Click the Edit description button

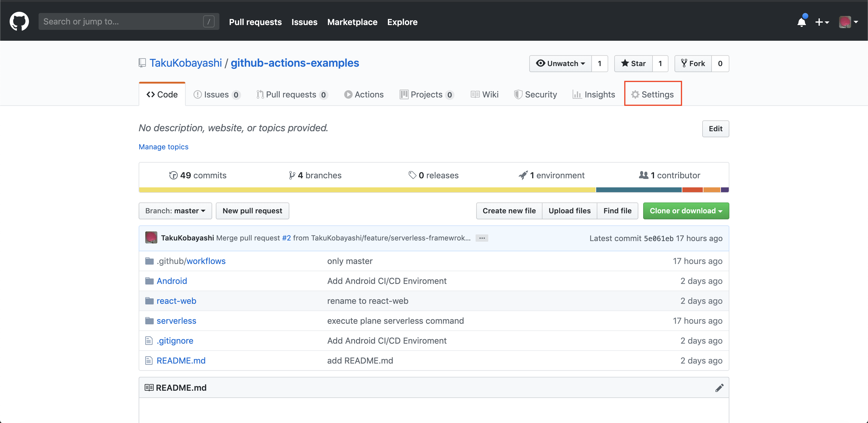[x=715, y=129]
